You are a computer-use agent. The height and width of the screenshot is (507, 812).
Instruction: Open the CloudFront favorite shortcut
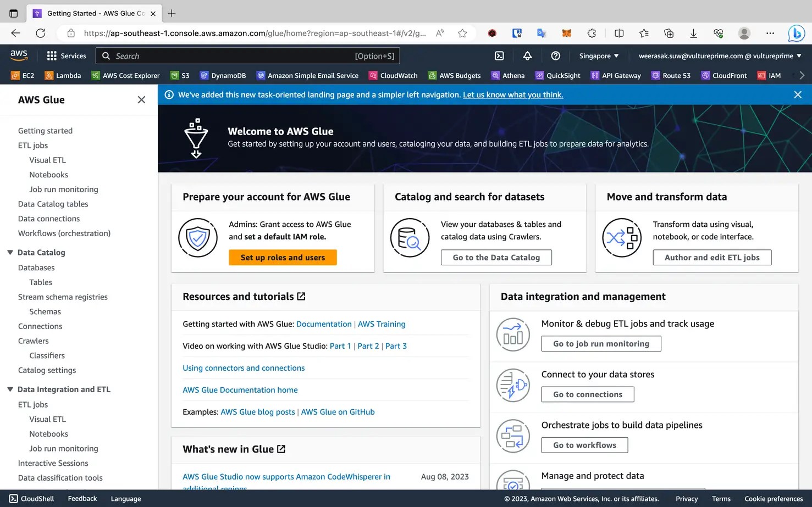click(x=724, y=76)
